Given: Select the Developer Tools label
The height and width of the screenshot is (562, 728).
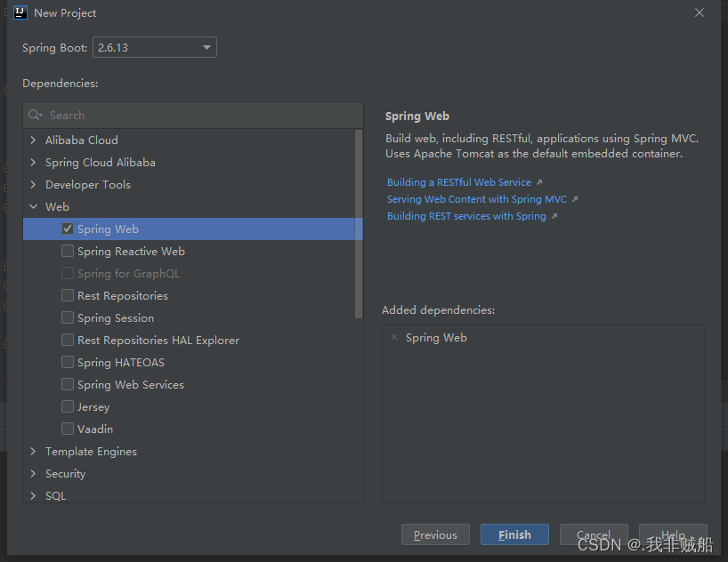Looking at the screenshot, I should pyautogui.click(x=88, y=185).
